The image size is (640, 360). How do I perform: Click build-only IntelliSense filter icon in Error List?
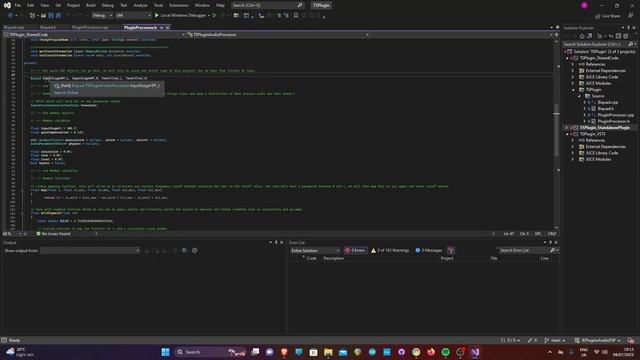click(x=451, y=250)
